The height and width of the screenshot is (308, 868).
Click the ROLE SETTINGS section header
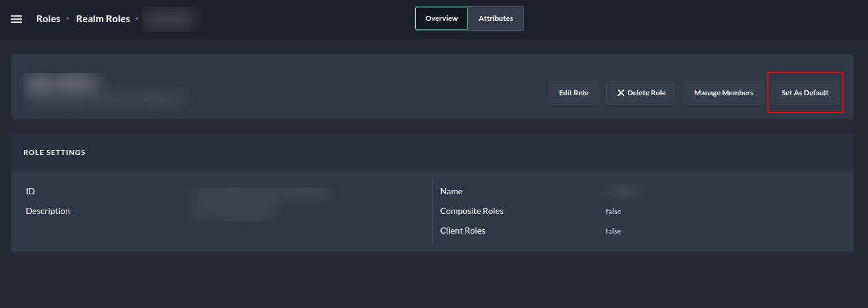(54, 152)
